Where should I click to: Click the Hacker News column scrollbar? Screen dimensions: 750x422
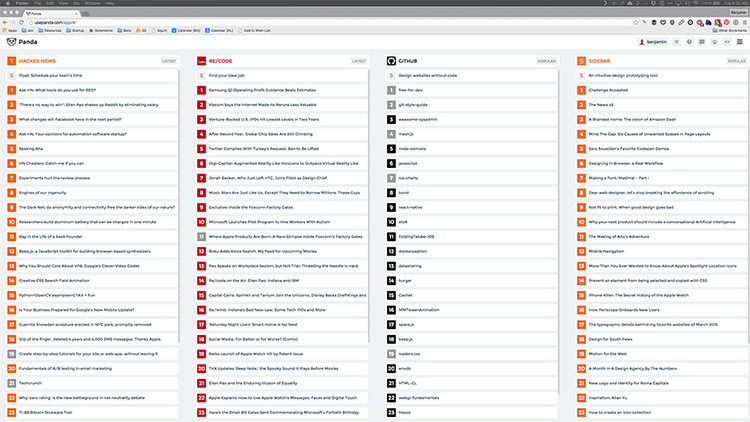click(179, 206)
